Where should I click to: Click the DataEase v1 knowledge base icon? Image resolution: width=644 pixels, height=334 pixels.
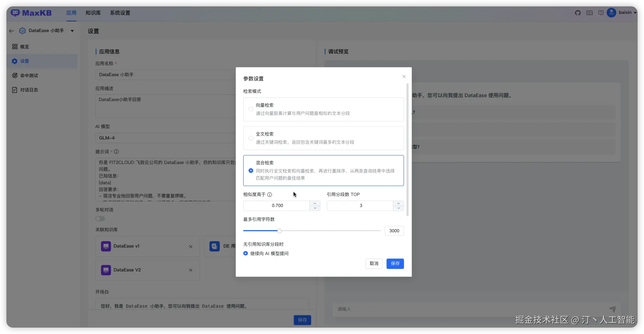pos(106,246)
